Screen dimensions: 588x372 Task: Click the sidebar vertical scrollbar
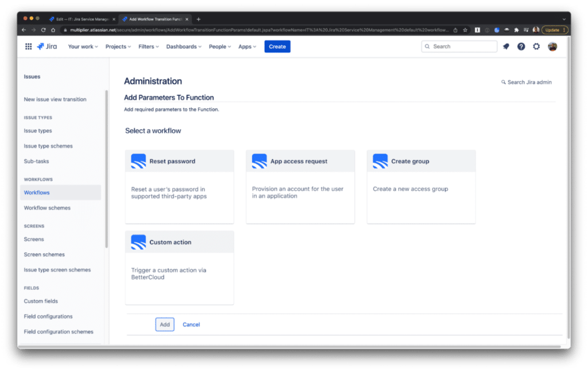(106, 169)
